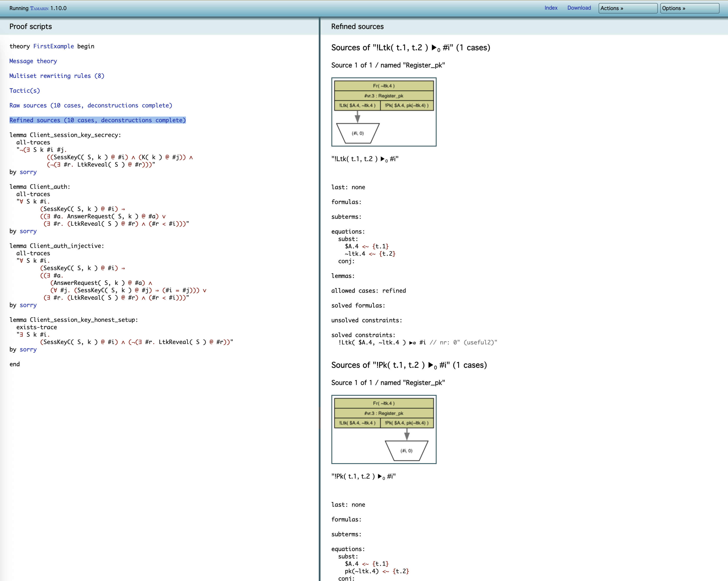This screenshot has width=728, height=581.
Task: Select the highlighted Refined sources link
Action: [x=97, y=120]
